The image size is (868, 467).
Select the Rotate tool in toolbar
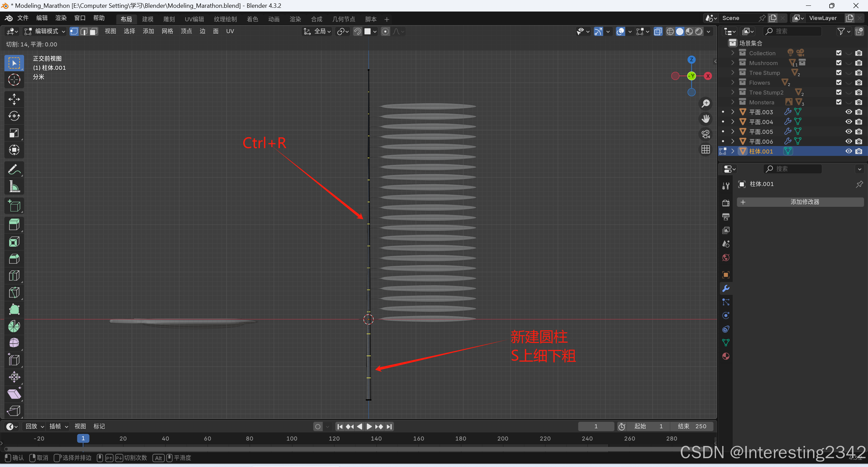pos(14,116)
